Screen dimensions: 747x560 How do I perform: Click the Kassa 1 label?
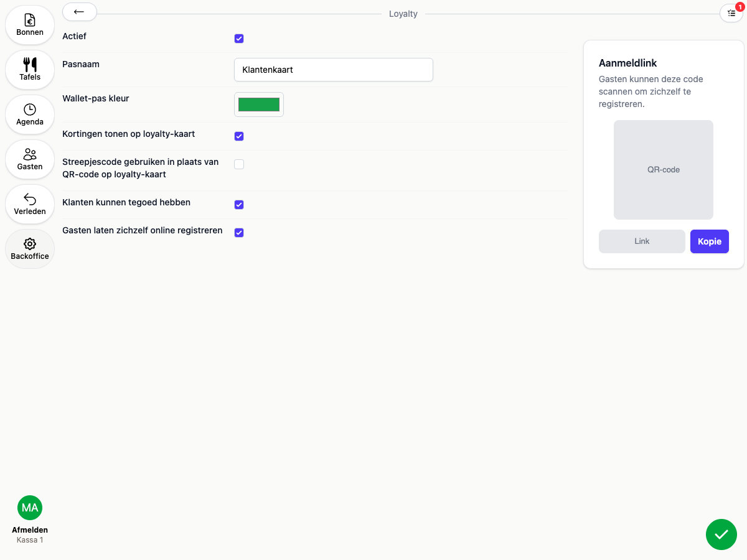coord(30,540)
